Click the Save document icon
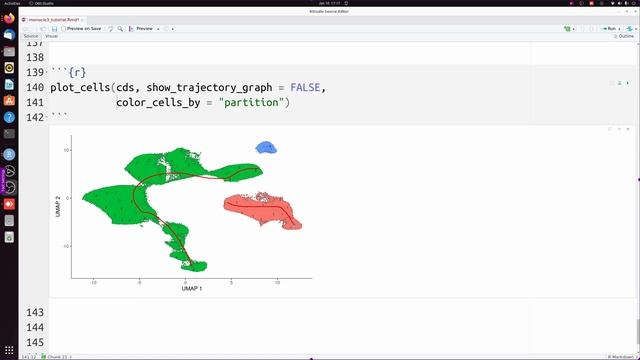 coord(54,29)
